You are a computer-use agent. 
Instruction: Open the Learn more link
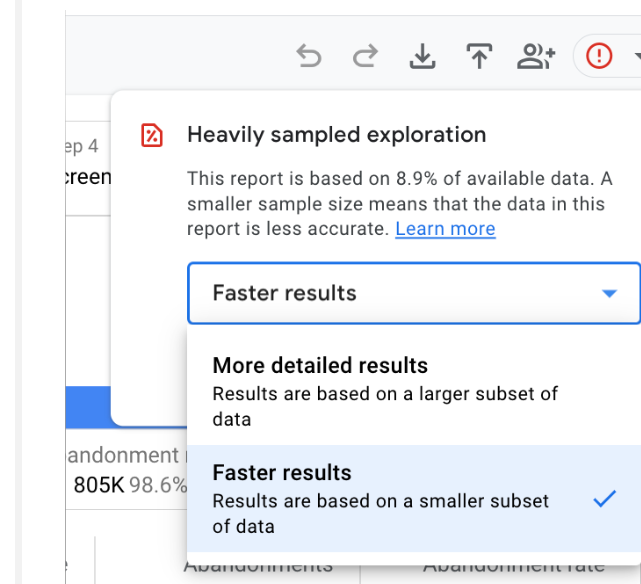445,229
